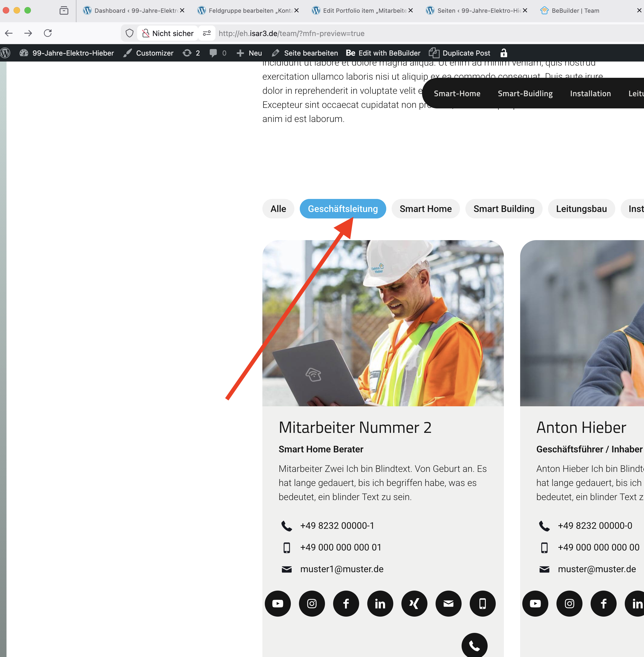This screenshot has width=644, height=657.
Task: Filter team by Smart Building
Action: coord(504,209)
